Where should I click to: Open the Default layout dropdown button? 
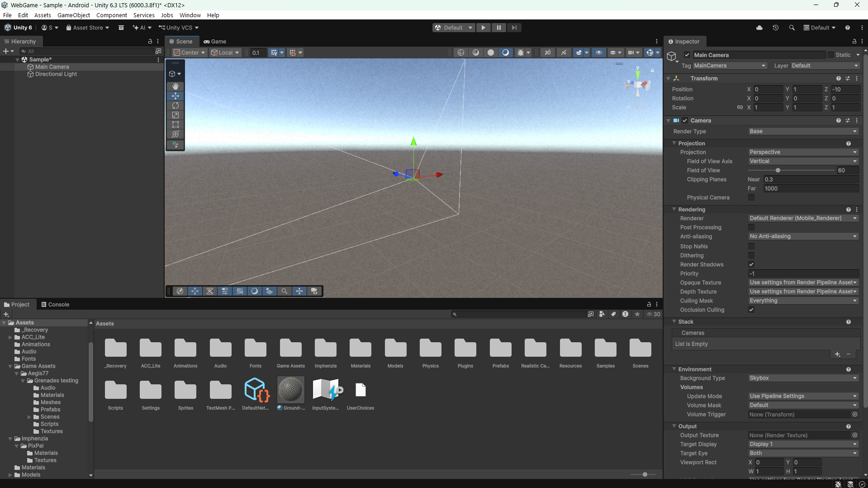(x=819, y=28)
